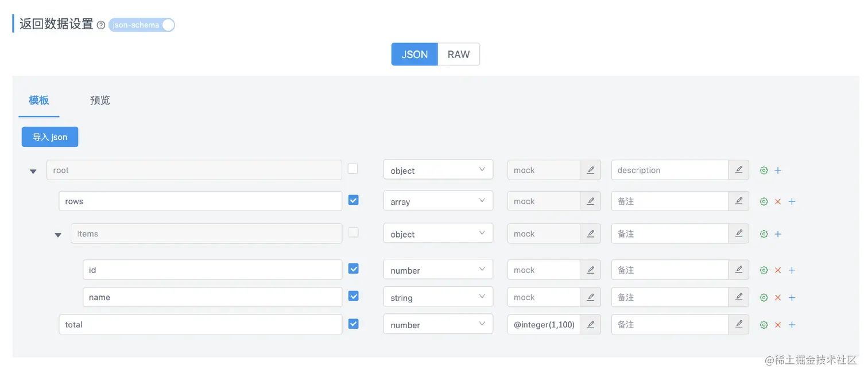Edit the description pencil icon on root row
868x377 pixels.
739,170
